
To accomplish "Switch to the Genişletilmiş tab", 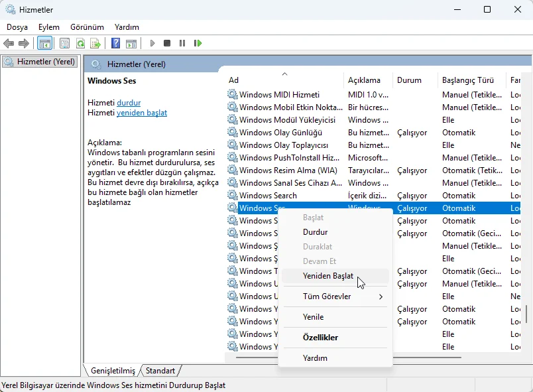I will point(113,371).
